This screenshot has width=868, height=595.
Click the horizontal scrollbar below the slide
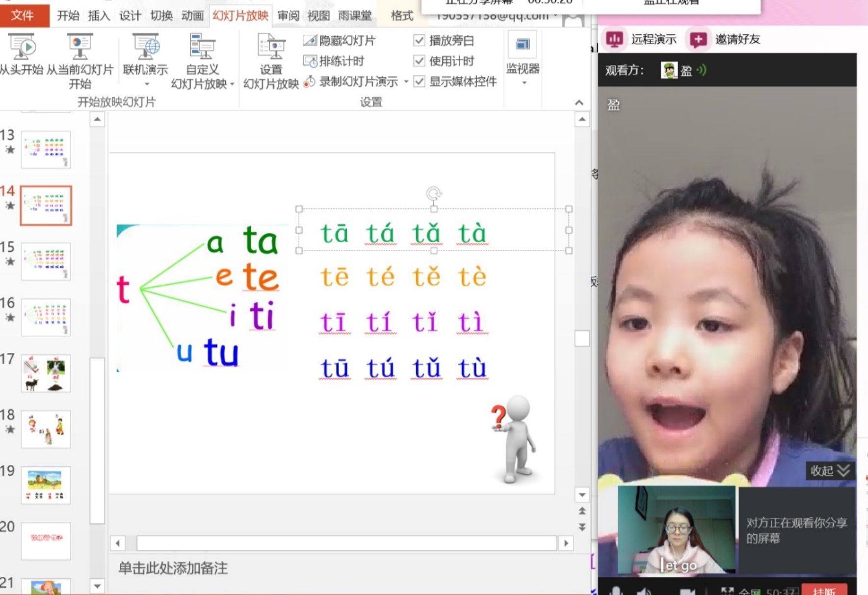point(346,543)
